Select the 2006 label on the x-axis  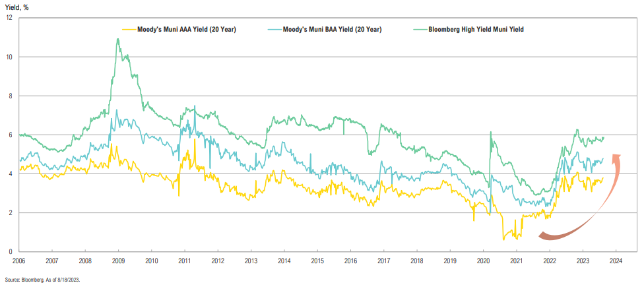pos(18,261)
